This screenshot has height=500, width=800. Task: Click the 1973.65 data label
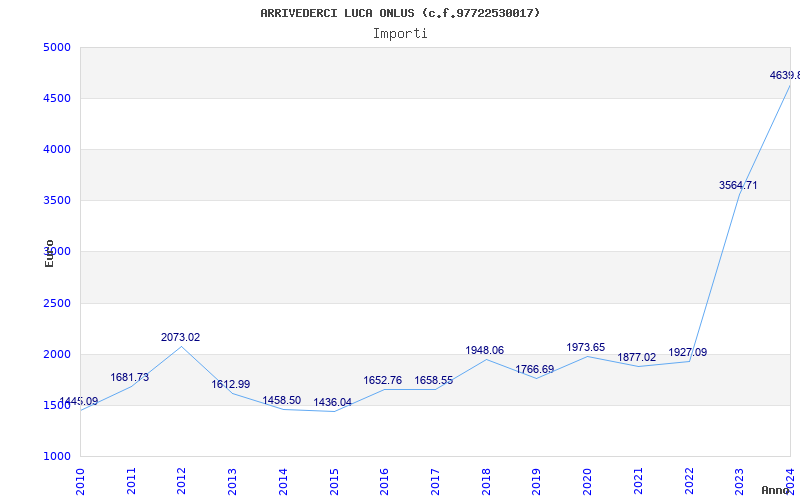tap(585, 348)
